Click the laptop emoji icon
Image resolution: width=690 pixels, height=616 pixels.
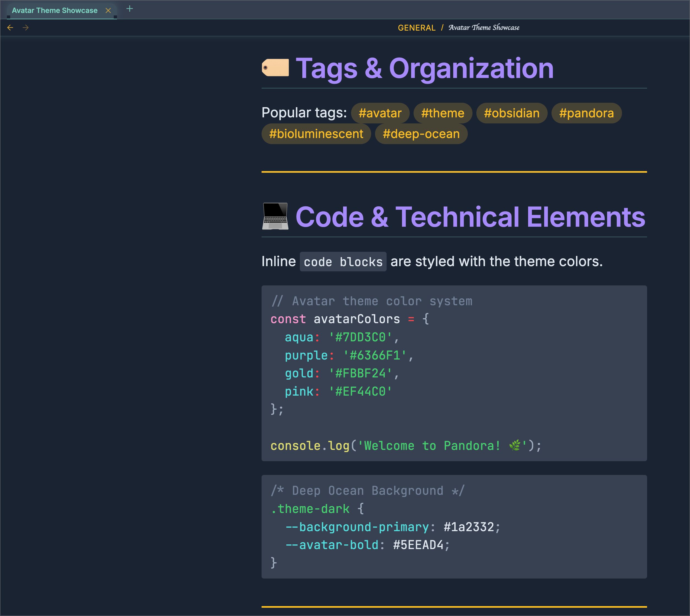275,216
